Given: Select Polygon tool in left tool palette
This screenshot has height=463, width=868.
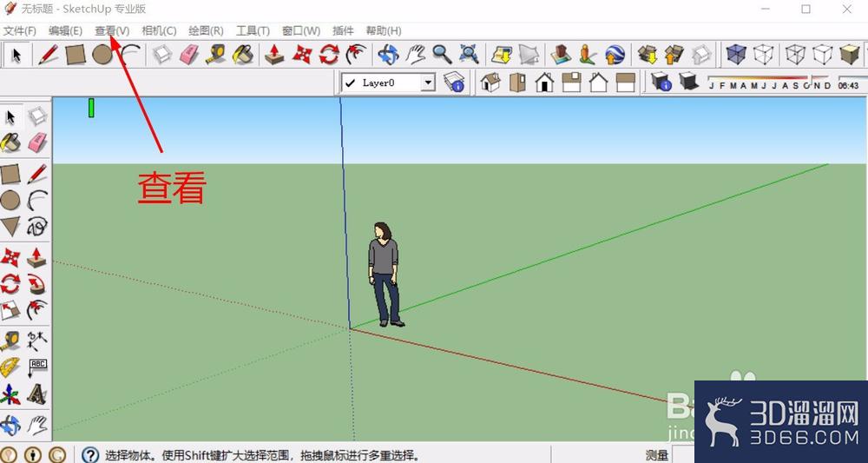Looking at the screenshot, I should point(10,227).
